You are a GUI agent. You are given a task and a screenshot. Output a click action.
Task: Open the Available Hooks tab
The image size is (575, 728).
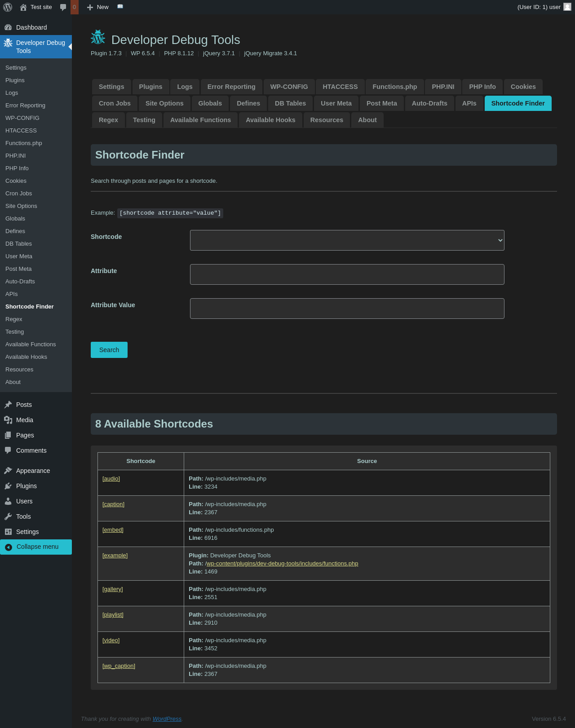pos(270,120)
